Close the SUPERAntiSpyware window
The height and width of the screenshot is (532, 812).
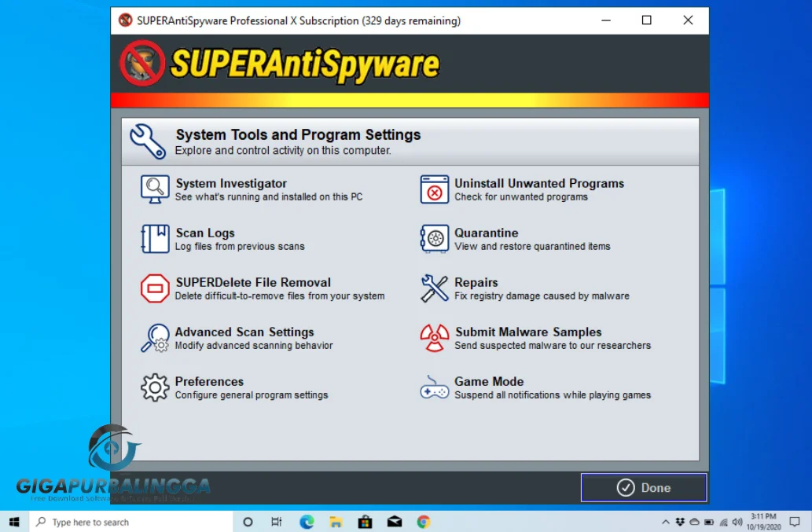click(688, 20)
